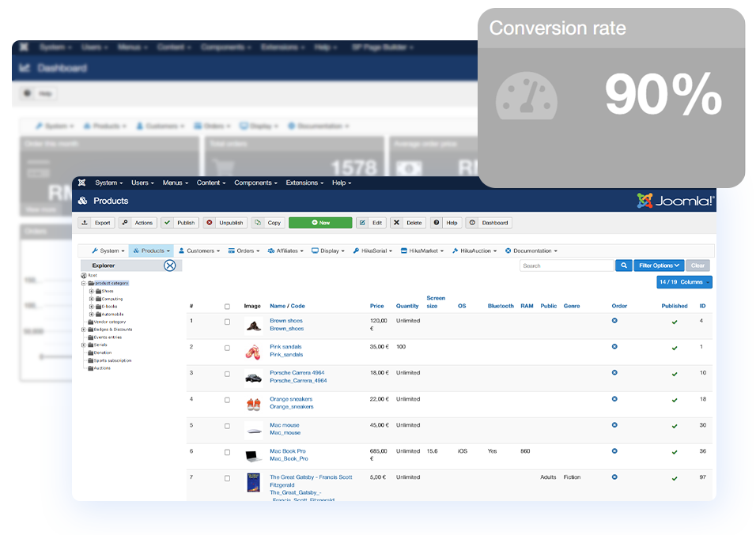This screenshot has height=535, width=756.
Task: Toggle published status of Pink sandals
Action: coord(675,348)
